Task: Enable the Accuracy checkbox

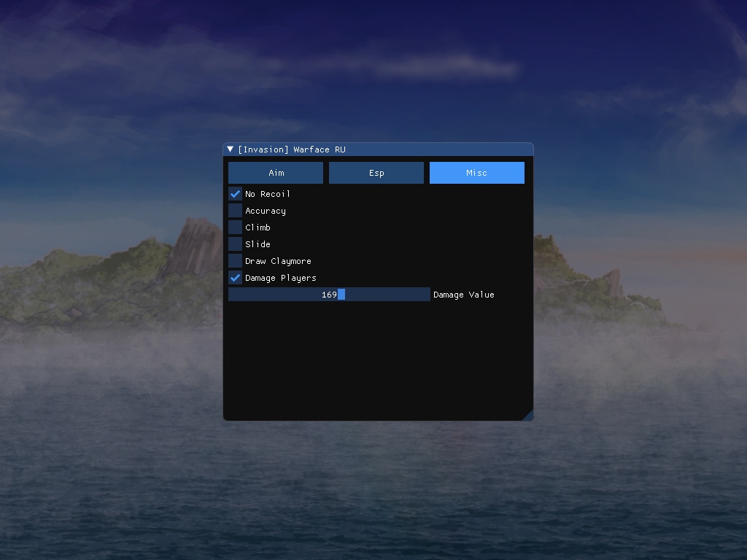Action: pyautogui.click(x=236, y=211)
